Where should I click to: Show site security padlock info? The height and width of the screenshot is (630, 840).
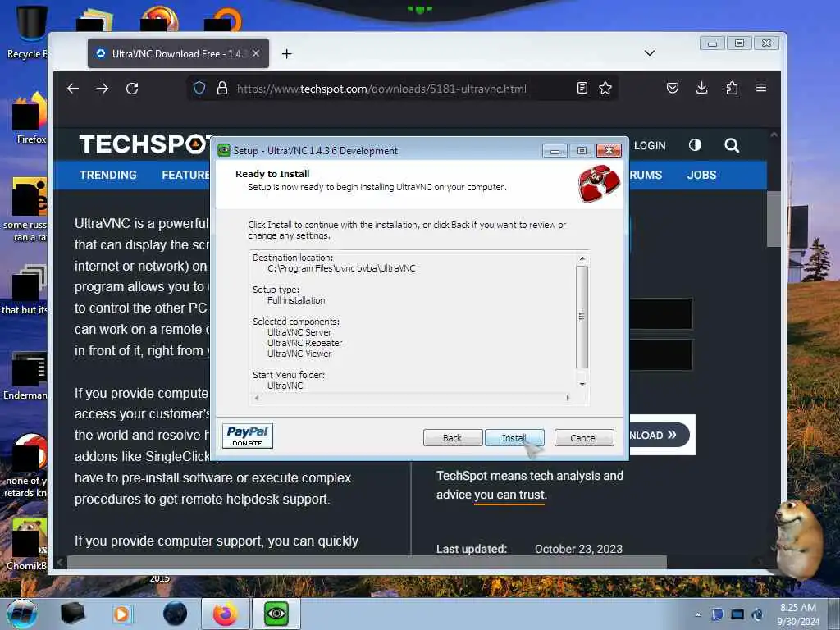point(221,88)
